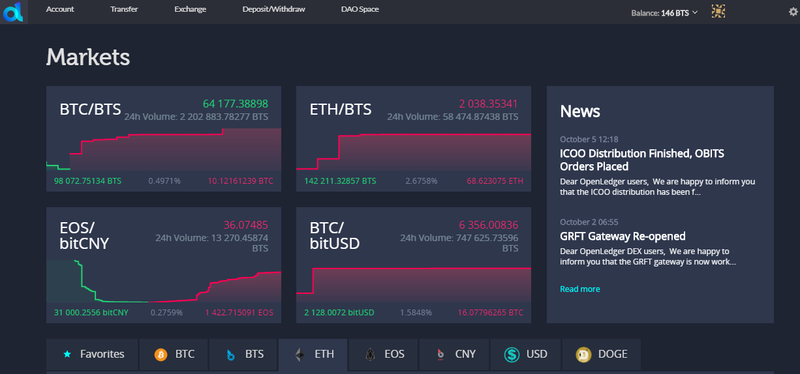This screenshot has width=800, height=374.
Task: Click the bitCNY icon in tabs
Action: [x=440, y=355]
